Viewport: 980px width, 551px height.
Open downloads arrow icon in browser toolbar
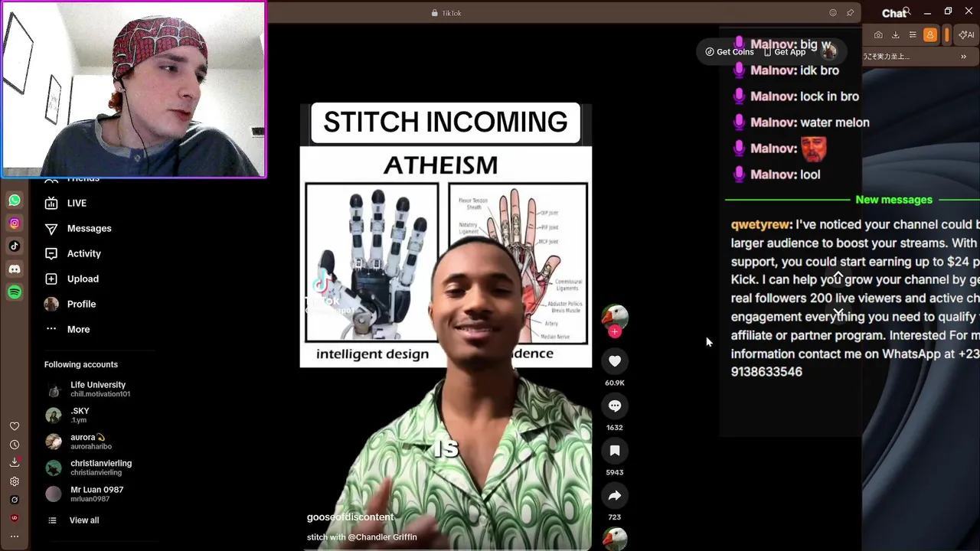(x=896, y=35)
